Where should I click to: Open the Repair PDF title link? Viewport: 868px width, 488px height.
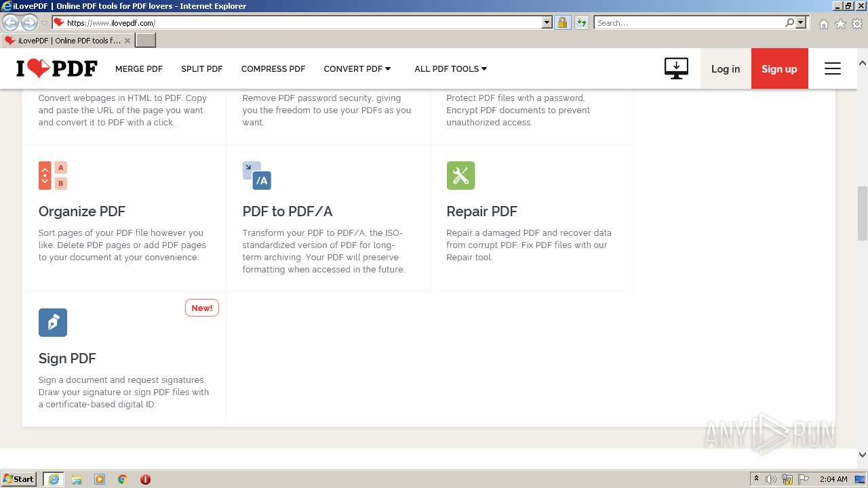tap(482, 211)
